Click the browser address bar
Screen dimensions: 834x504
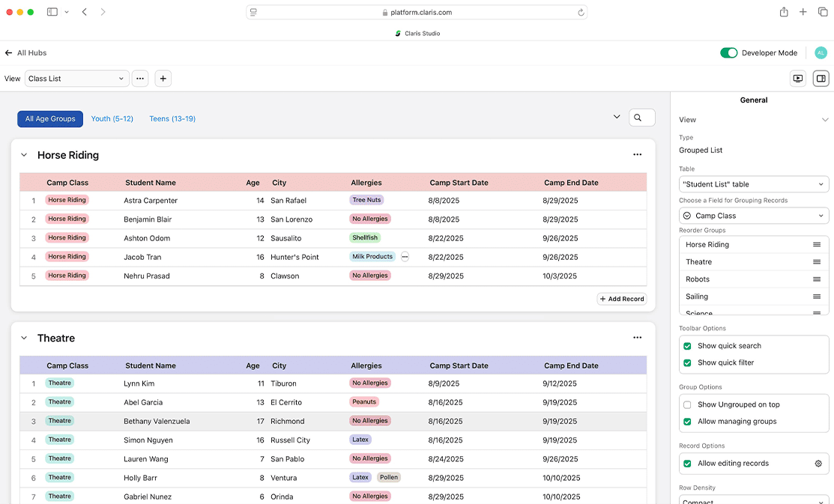point(417,11)
